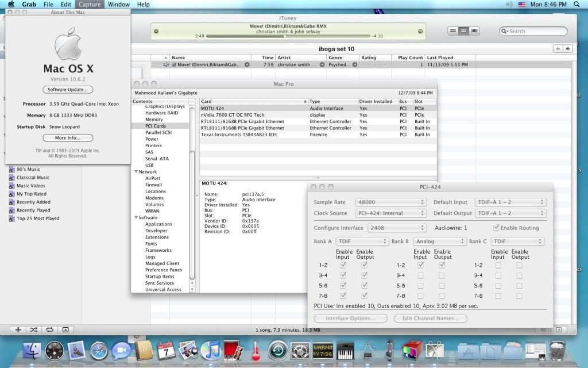Screen dimensions: 588x368
Task: Open the Clock Source dropdown
Action: coord(391,213)
